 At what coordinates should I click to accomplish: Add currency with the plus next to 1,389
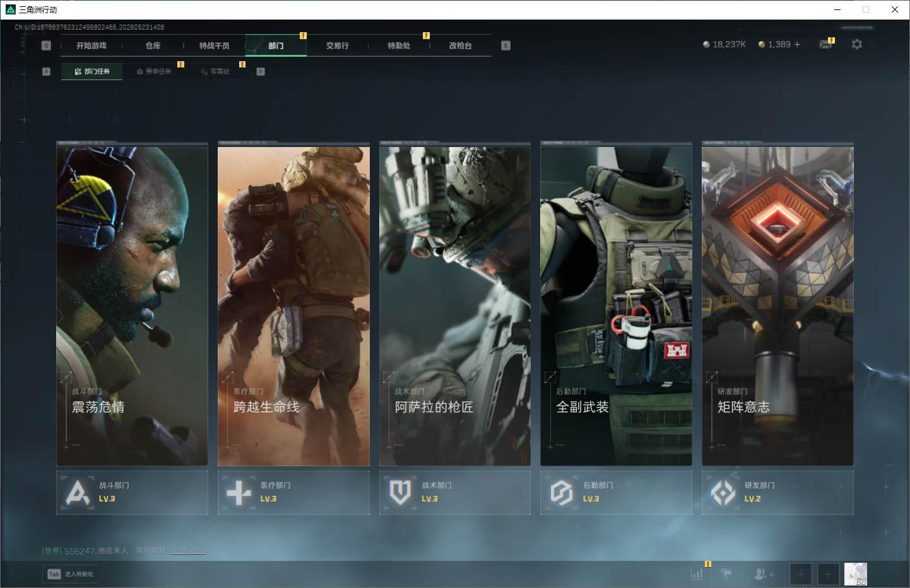(797, 44)
